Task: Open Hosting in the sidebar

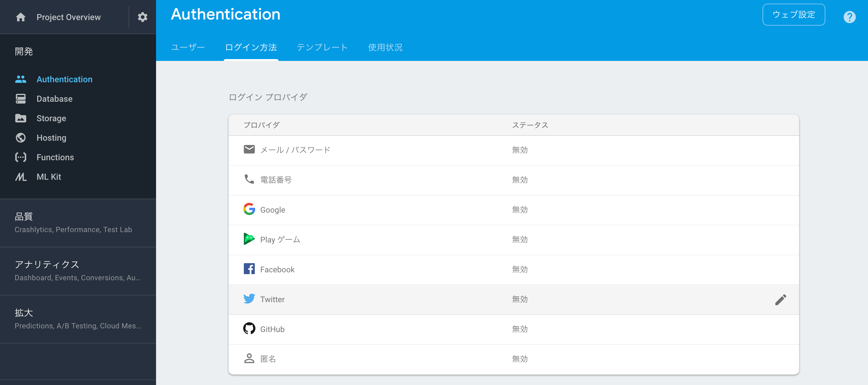Action: (51, 138)
